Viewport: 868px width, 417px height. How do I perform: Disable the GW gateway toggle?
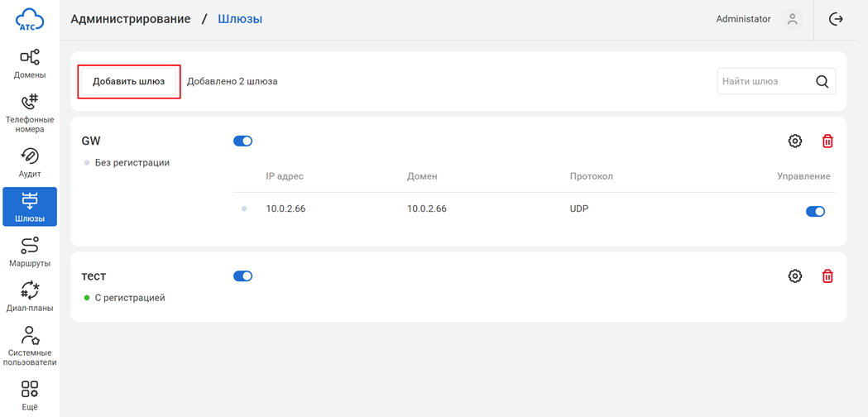242,141
